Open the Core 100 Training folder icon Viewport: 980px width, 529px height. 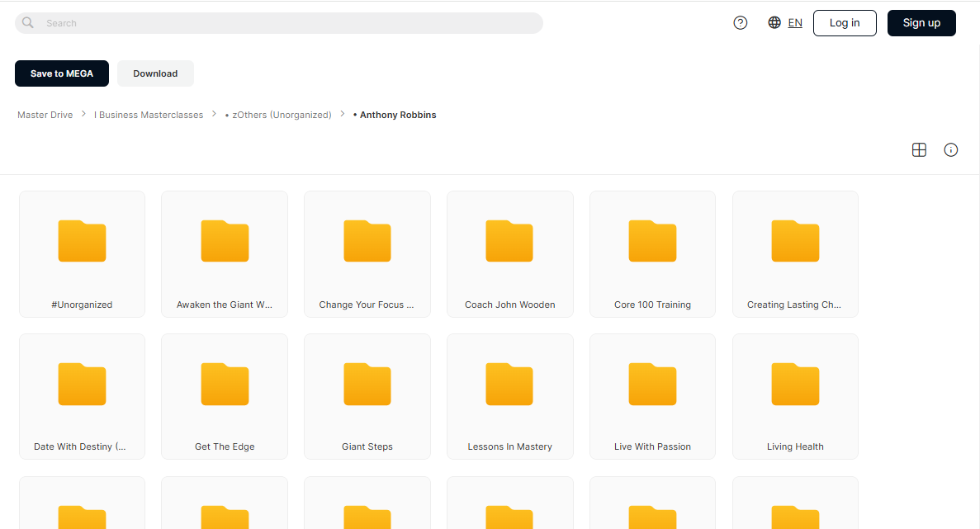pyautogui.click(x=652, y=241)
